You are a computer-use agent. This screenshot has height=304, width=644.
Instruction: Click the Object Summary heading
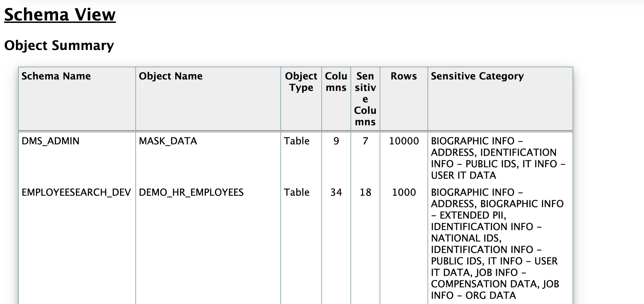pos(59,45)
